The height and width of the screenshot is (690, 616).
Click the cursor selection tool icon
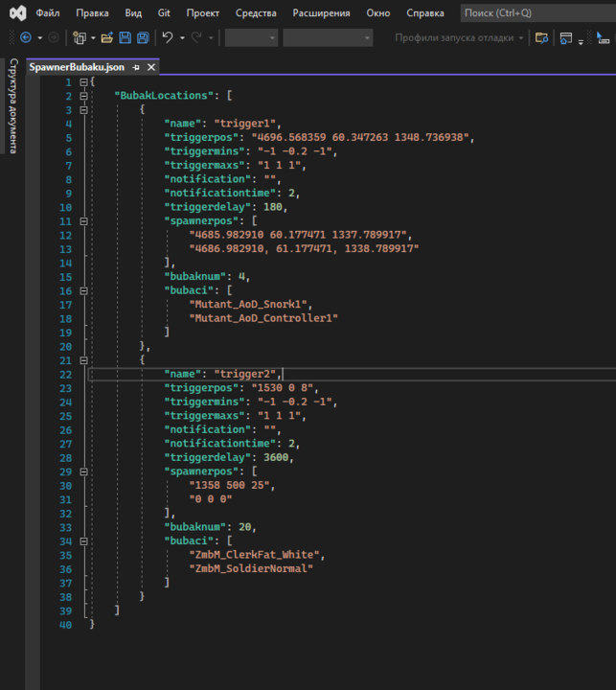(603, 37)
